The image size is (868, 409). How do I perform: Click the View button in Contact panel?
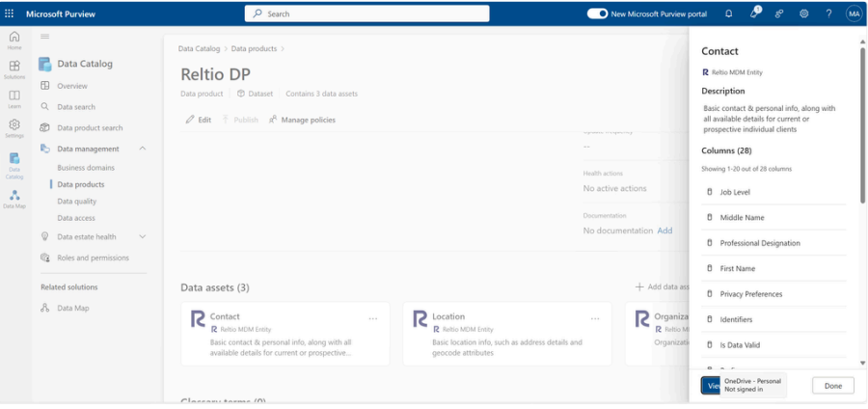(x=711, y=386)
